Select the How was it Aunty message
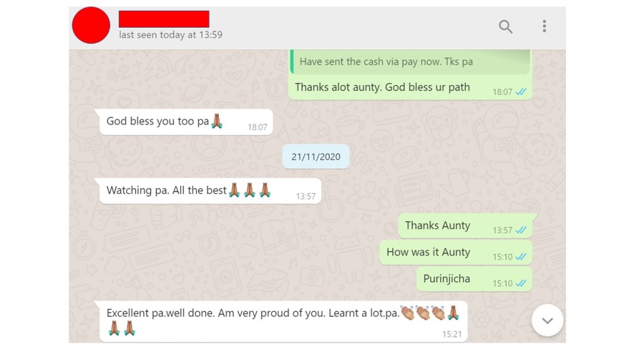Viewport: 644px width, 362px height. coord(456,253)
